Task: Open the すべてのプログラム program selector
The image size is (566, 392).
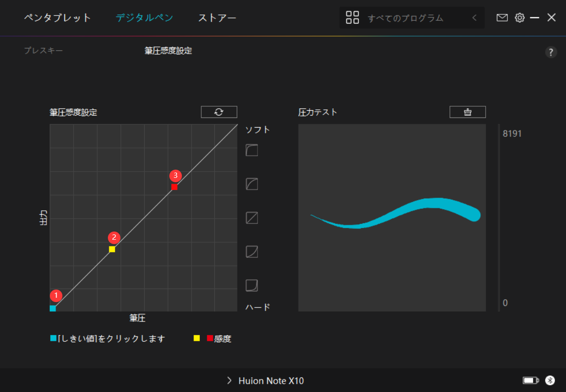Action: coord(405,18)
